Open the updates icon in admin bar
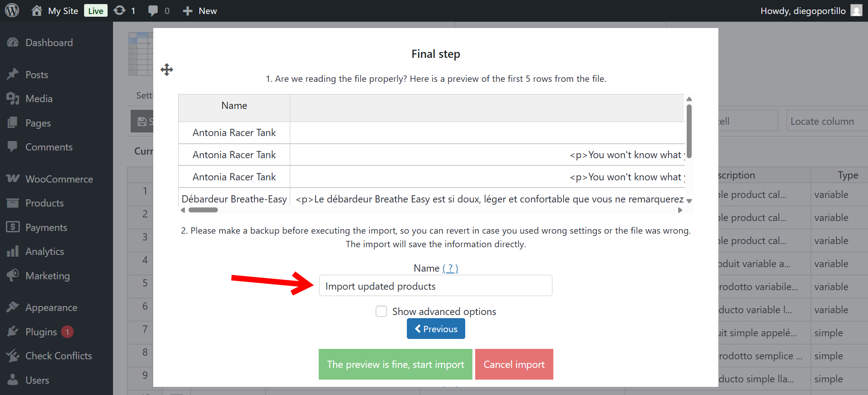 (120, 10)
